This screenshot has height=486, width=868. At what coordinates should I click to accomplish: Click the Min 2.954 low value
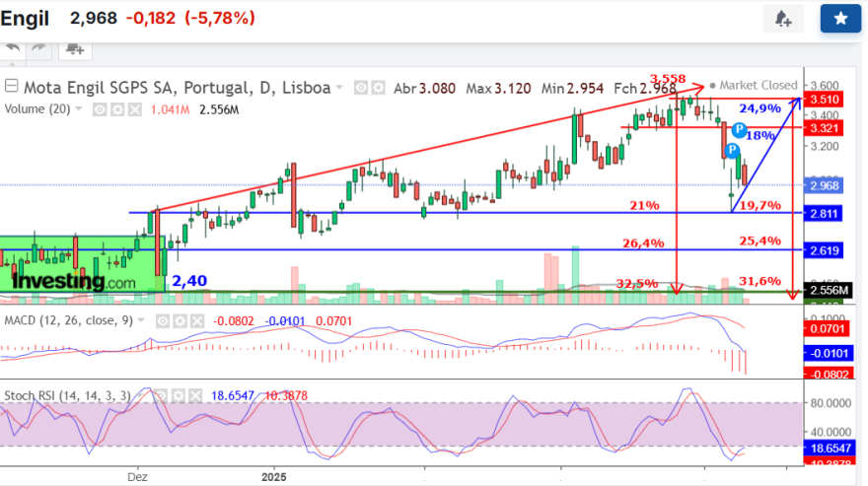572,88
